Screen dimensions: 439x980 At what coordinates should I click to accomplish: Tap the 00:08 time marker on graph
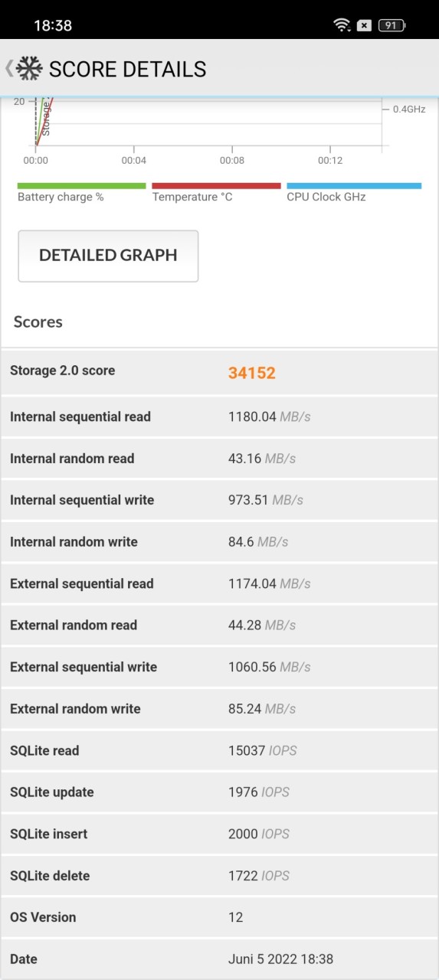click(x=232, y=161)
